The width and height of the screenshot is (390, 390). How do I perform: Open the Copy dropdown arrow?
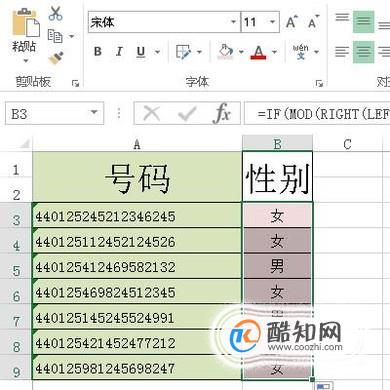click(71, 36)
